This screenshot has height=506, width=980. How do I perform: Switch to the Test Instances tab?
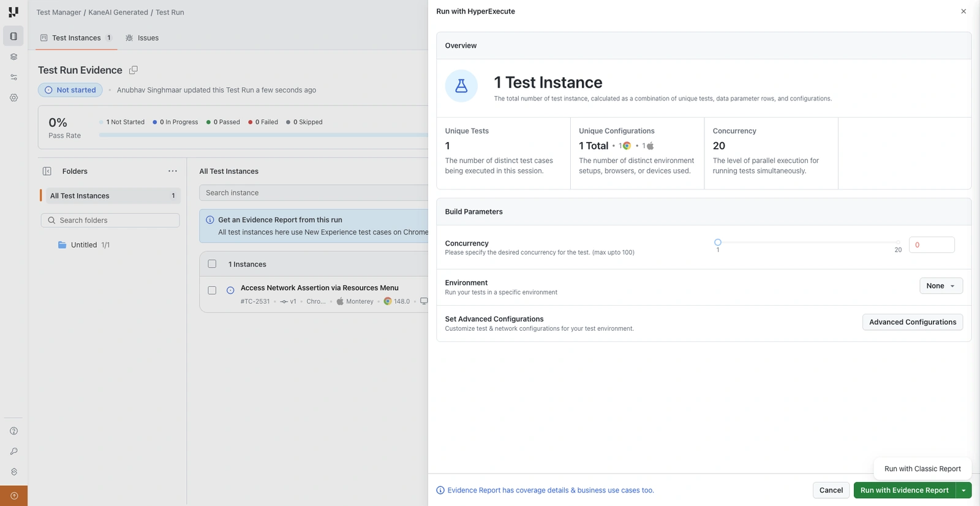[x=76, y=38]
